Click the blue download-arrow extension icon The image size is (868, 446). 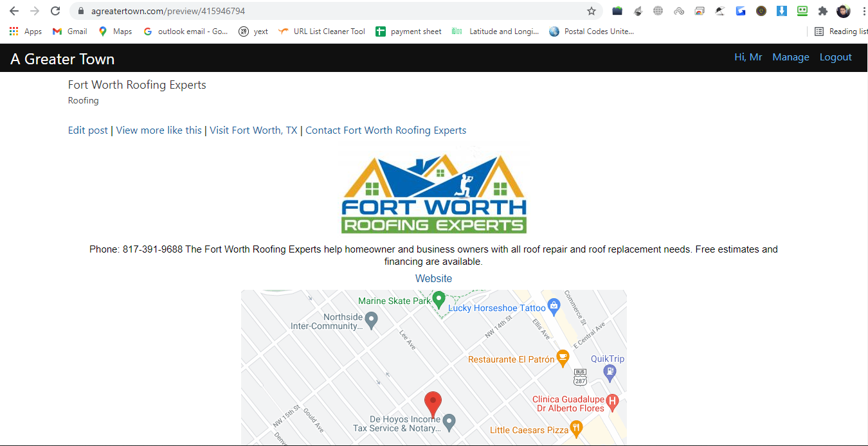(782, 11)
